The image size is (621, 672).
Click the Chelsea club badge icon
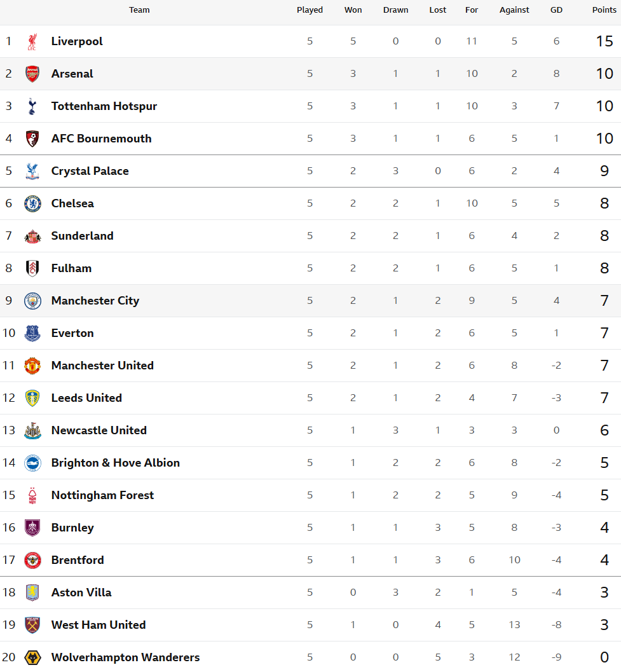32,203
